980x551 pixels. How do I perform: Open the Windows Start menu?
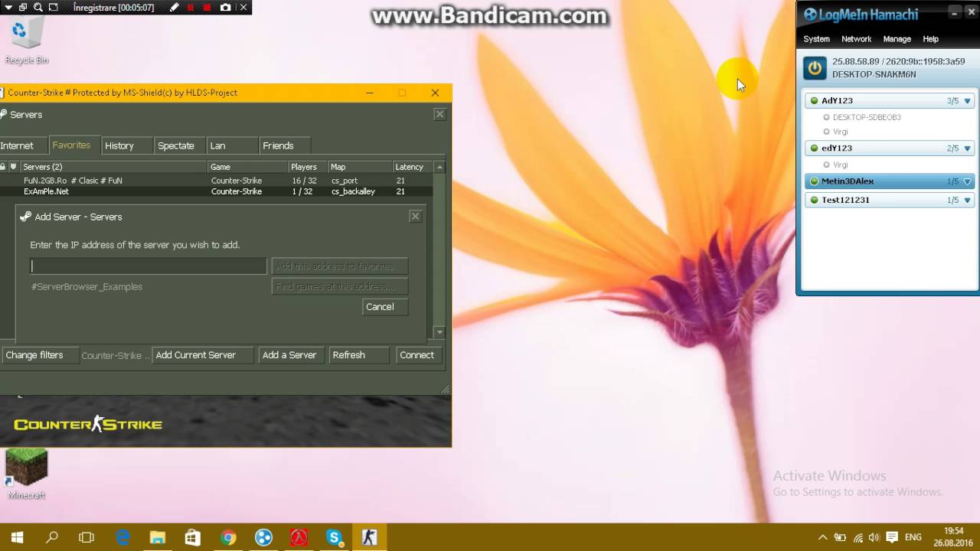[17, 537]
